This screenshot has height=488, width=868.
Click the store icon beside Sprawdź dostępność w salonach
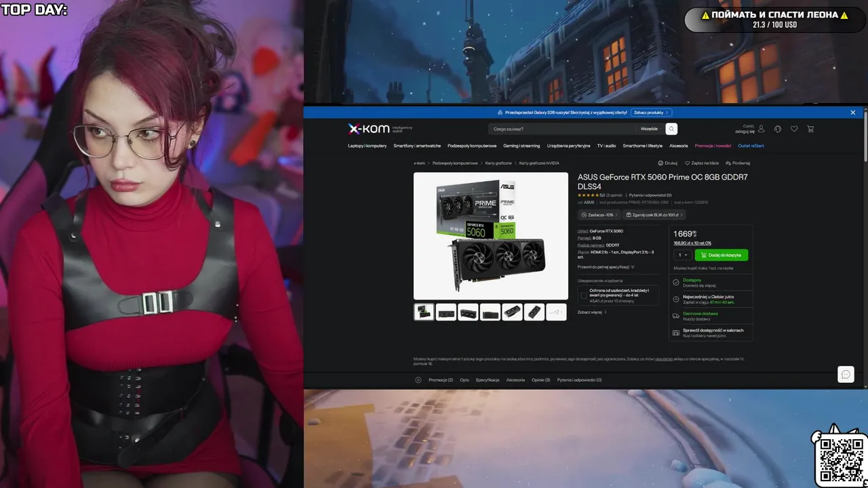(x=676, y=333)
